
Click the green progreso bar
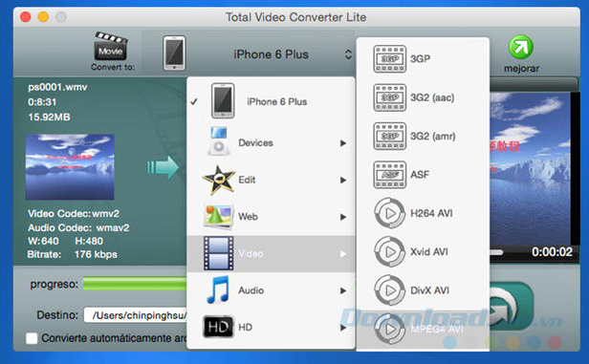coord(135,284)
